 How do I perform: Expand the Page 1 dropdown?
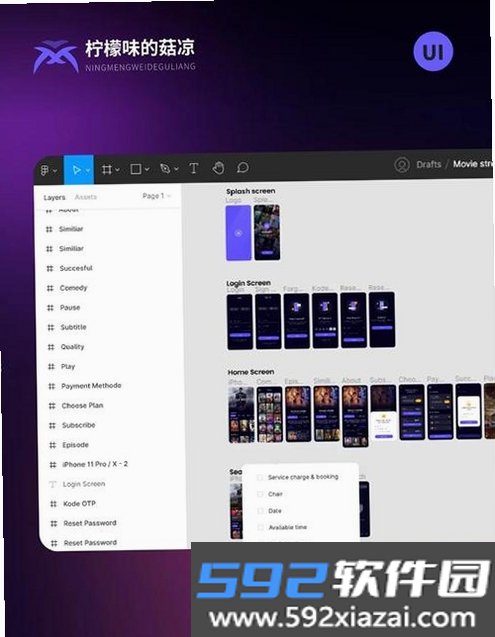click(x=156, y=196)
